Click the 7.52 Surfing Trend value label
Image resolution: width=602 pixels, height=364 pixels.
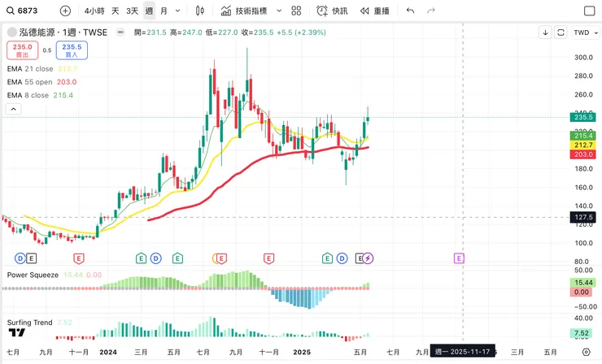[582, 333]
